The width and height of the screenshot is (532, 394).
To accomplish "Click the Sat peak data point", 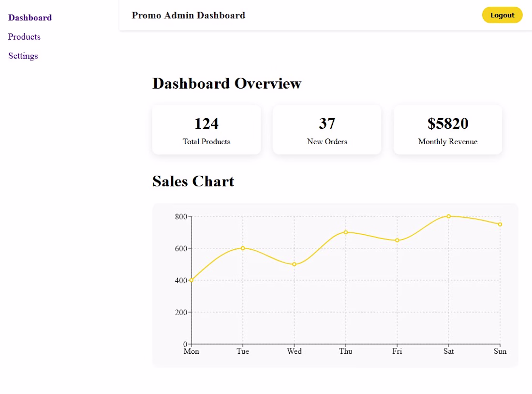I will click(x=449, y=216).
